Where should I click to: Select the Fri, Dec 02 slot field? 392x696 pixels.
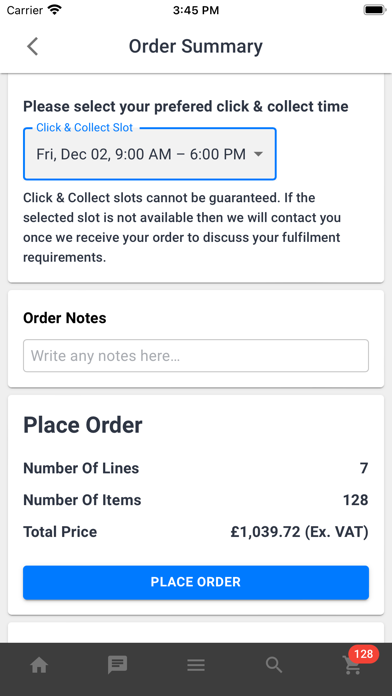[150, 154]
